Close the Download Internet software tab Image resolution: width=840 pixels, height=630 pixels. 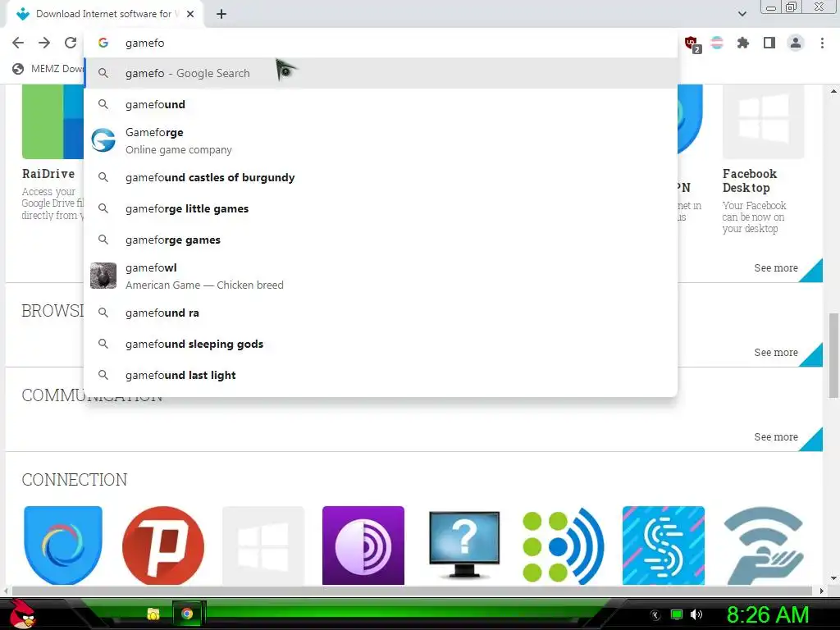[190, 14]
